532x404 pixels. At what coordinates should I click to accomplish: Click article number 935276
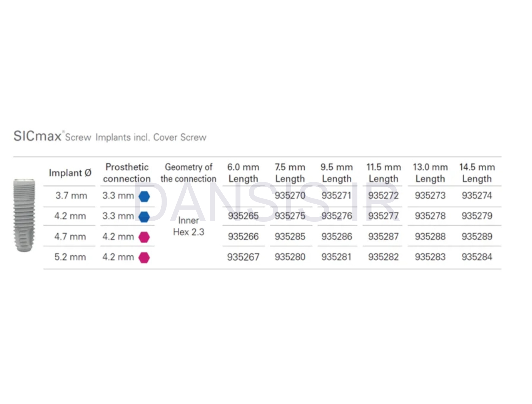[x=337, y=216]
